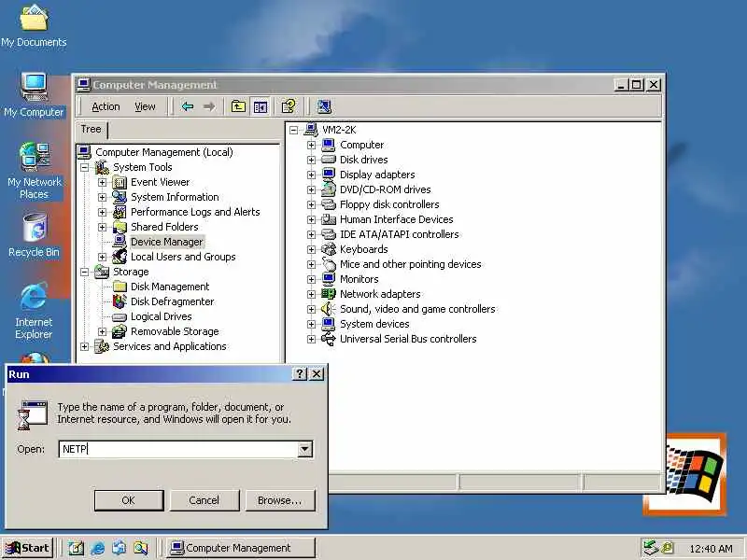Close the Run dialog with X
Viewport: 747px width, 560px height.
coord(317,374)
